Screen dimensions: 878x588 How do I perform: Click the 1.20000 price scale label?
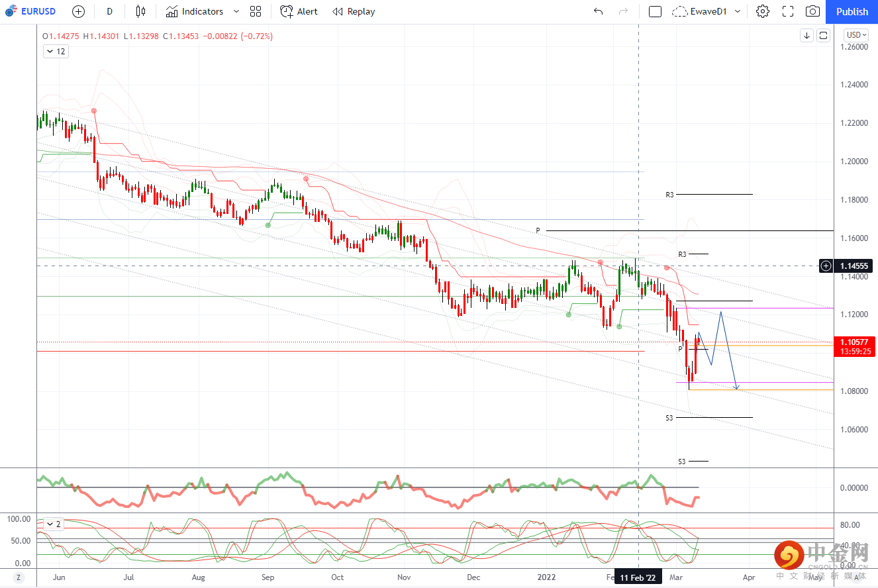(x=854, y=162)
